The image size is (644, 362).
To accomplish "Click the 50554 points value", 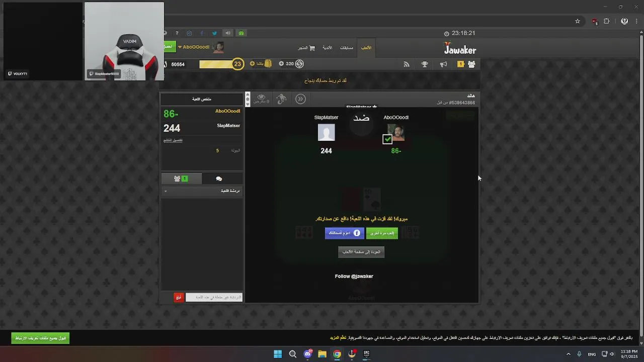I will point(178,64).
